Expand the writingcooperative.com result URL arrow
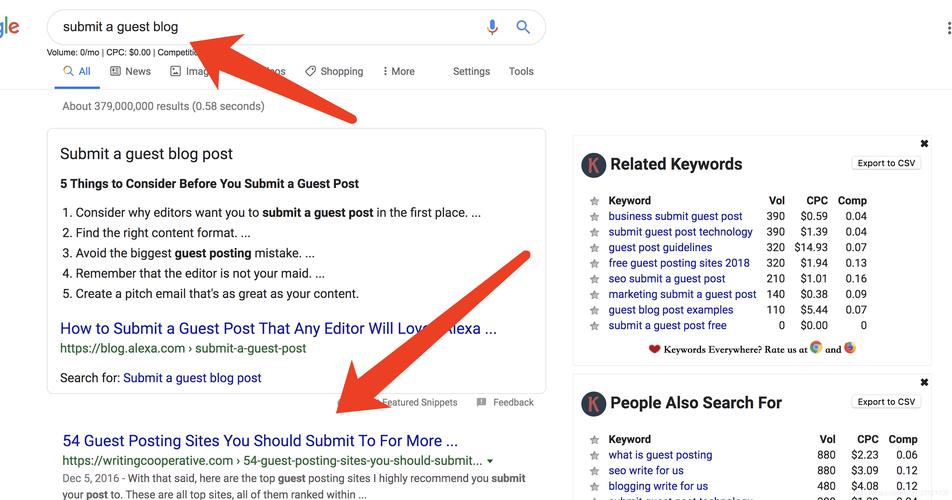The image size is (952, 500). click(x=490, y=462)
